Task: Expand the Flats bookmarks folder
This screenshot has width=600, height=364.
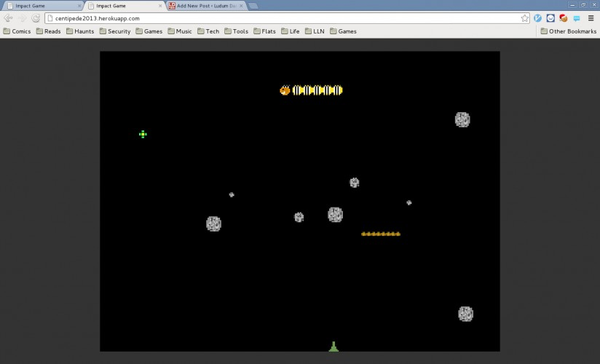Action: point(264,31)
